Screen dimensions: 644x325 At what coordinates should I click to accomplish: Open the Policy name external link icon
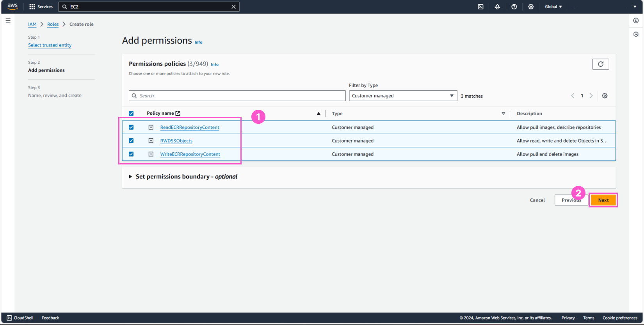coord(178,113)
